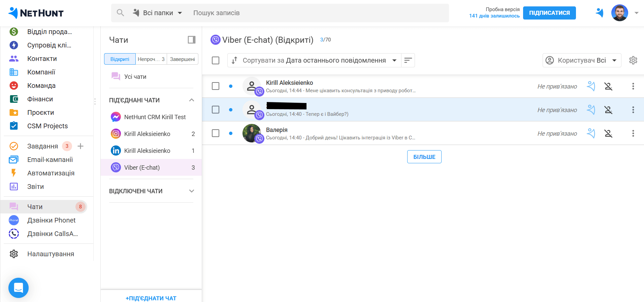Switch to the Завершені tab
The height and width of the screenshot is (302, 644).
(x=183, y=59)
